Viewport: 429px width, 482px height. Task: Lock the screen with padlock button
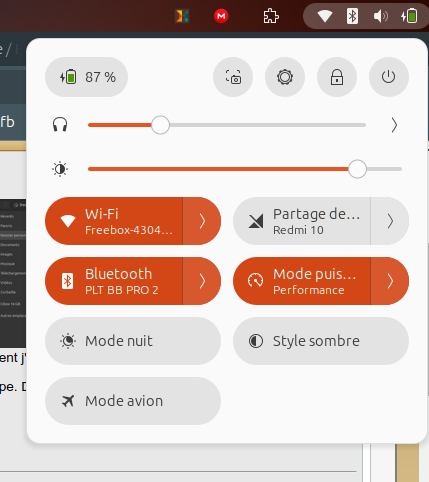[337, 77]
